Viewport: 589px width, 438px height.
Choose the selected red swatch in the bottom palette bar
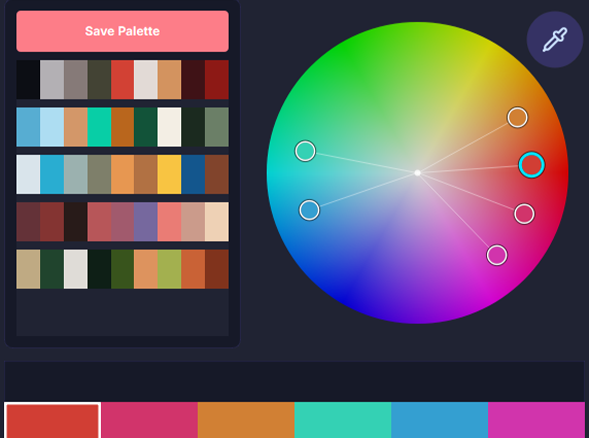point(53,420)
